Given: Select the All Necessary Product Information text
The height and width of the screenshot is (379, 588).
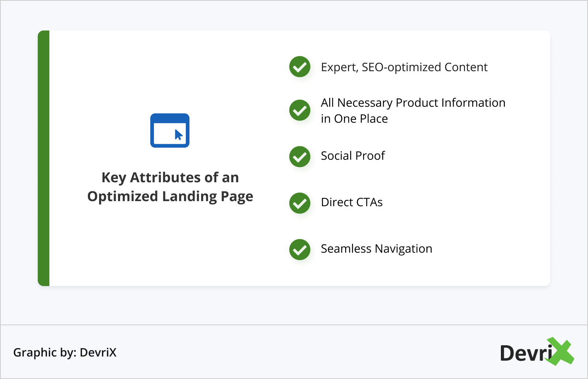Looking at the screenshot, I should 413,103.
